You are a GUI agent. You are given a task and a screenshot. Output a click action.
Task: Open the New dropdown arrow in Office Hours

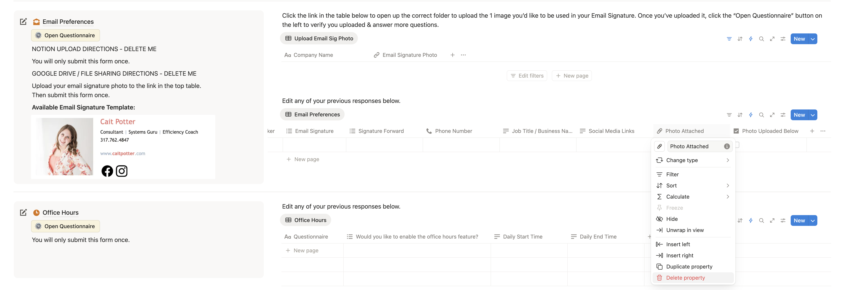813,220
